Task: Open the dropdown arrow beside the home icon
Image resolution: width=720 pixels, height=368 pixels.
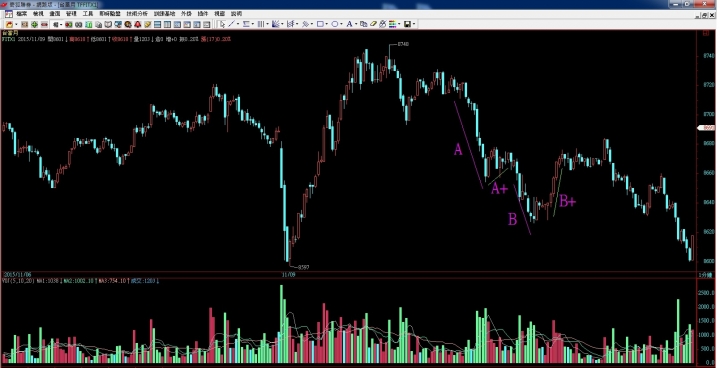Action: click(x=17, y=24)
